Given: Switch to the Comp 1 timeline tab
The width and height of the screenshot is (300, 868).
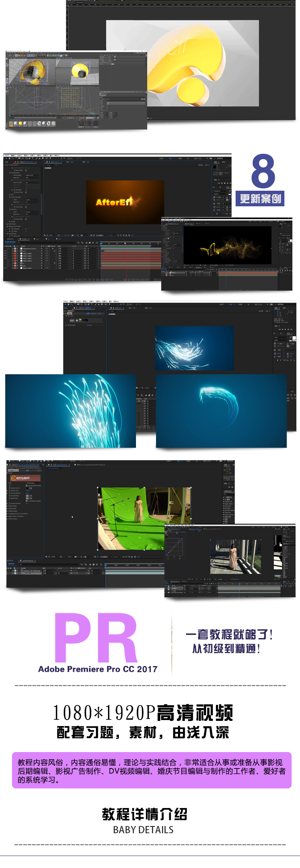Looking at the screenshot, I should 24,239.
